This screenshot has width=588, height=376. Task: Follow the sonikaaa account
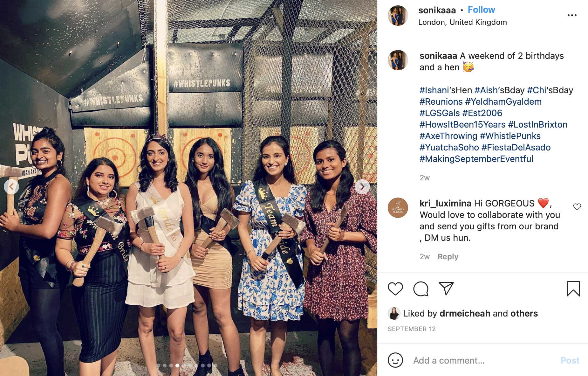tap(481, 10)
